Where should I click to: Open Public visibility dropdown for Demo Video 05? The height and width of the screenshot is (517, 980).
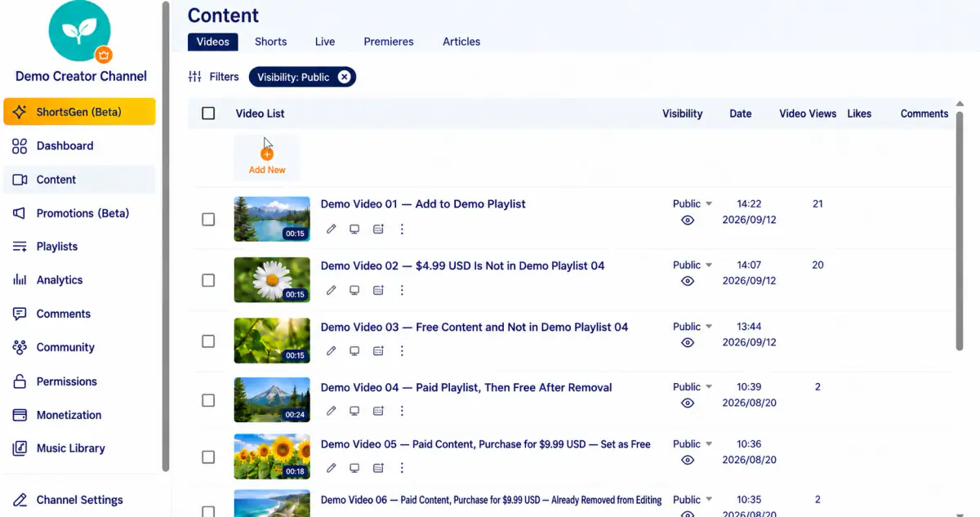[693, 443]
